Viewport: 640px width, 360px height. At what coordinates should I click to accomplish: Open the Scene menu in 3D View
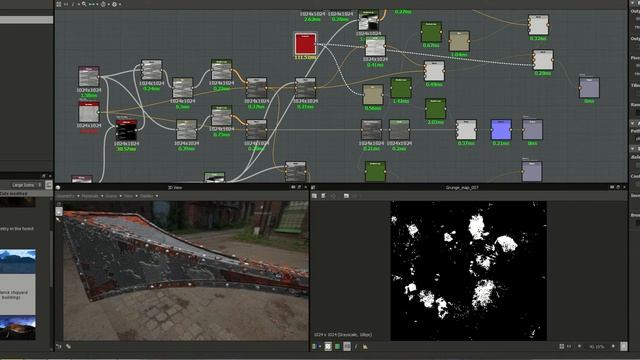pyautogui.click(x=113, y=196)
